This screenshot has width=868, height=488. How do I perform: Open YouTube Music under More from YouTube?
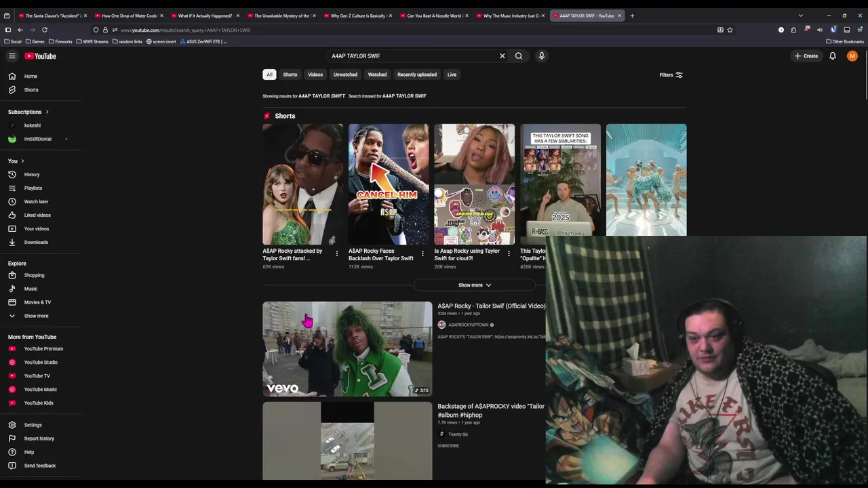(x=41, y=390)
